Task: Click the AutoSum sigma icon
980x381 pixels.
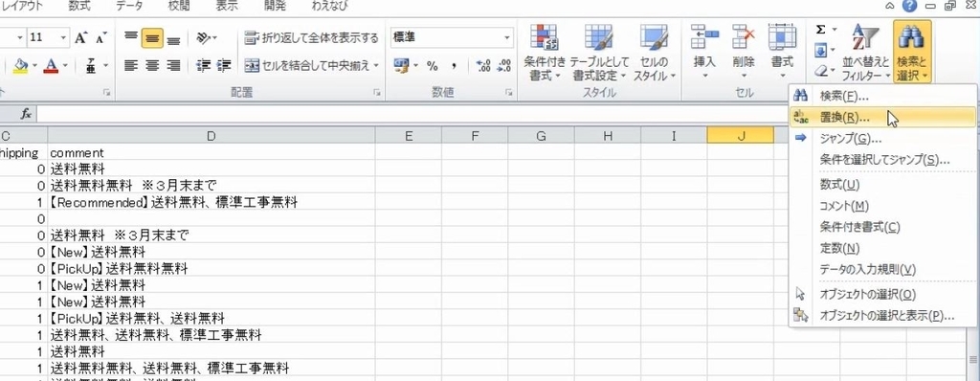Action: coord(820,30)
